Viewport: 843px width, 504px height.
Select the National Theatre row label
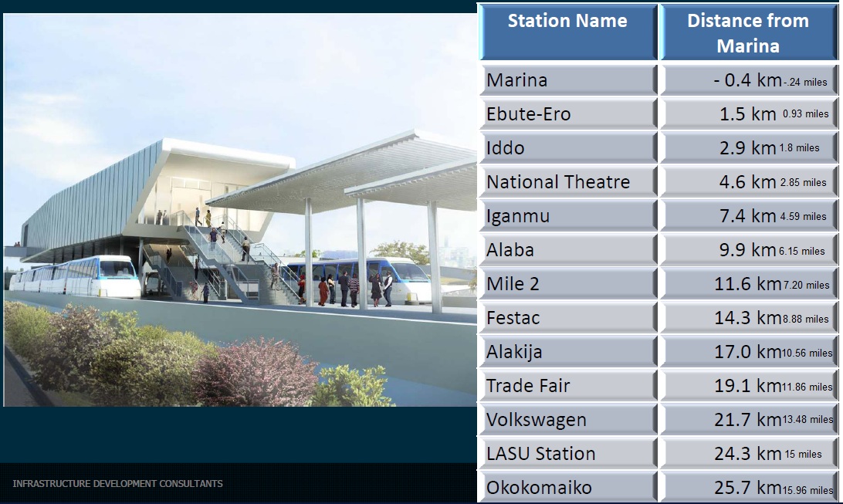point(567,182)
